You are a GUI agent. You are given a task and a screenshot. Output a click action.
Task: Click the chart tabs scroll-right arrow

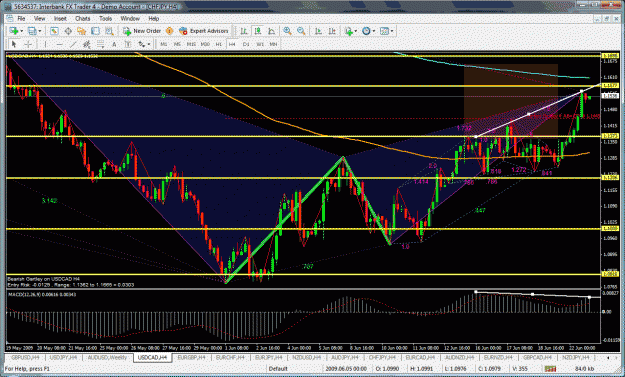click(x=617, y=357)
